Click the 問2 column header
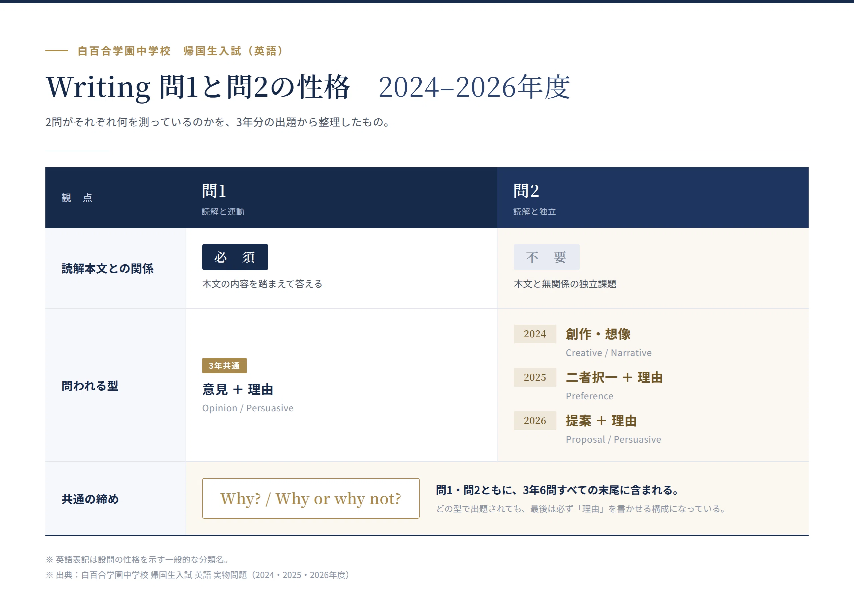854x616 pixels. point(526,190)
